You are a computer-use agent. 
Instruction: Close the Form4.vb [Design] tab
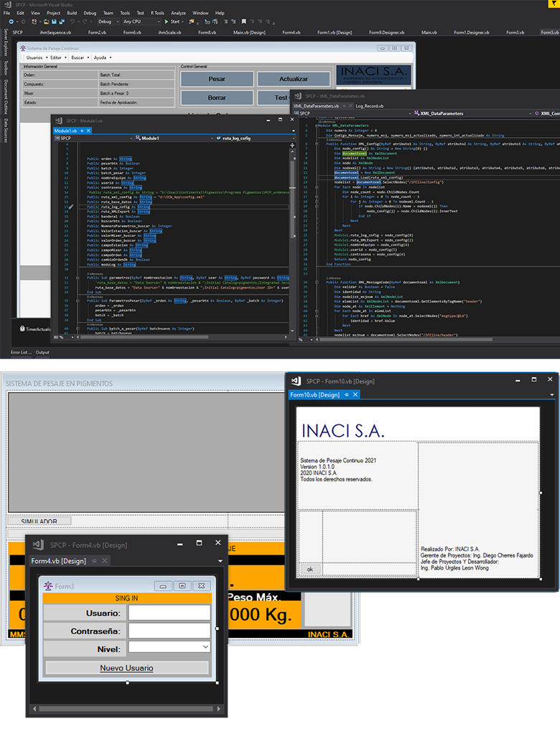point(105,560)
